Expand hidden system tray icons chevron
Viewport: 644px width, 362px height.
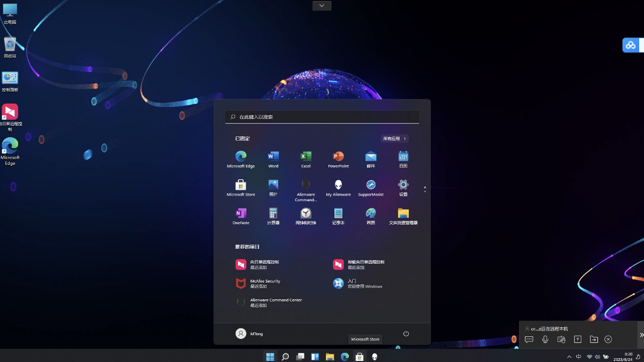pyautogui.click(x=569, y=357)
